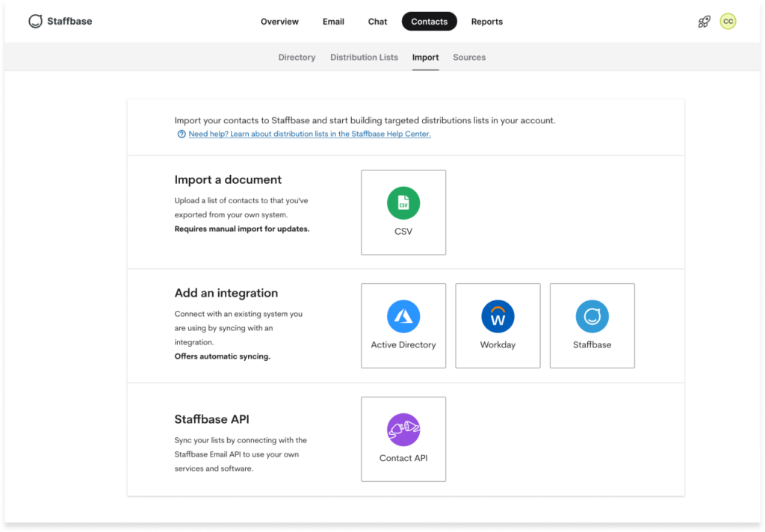765x532 pixels.
Task: Open the CC avatar menu
Action: point(728,22)
